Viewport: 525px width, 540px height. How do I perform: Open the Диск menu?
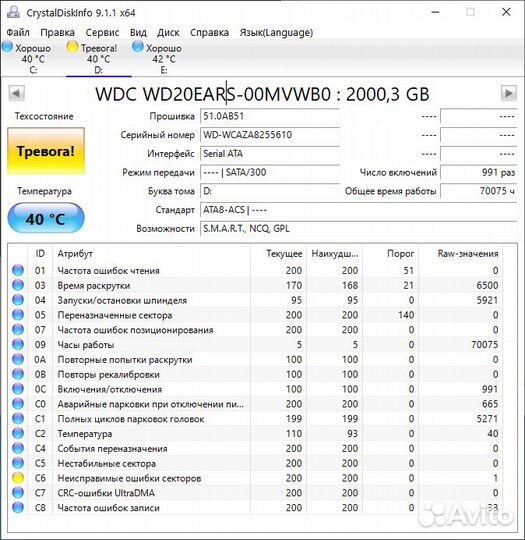tap(168, 32)
